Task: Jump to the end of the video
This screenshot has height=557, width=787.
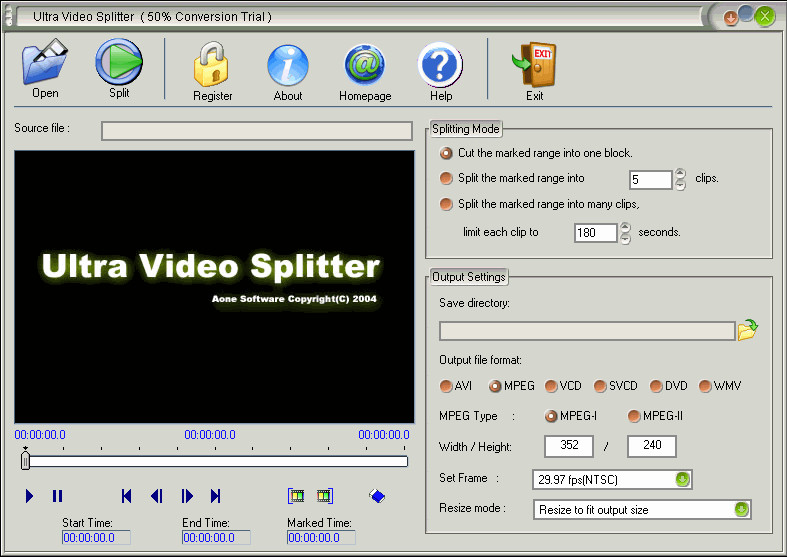Action: point(215,496)
